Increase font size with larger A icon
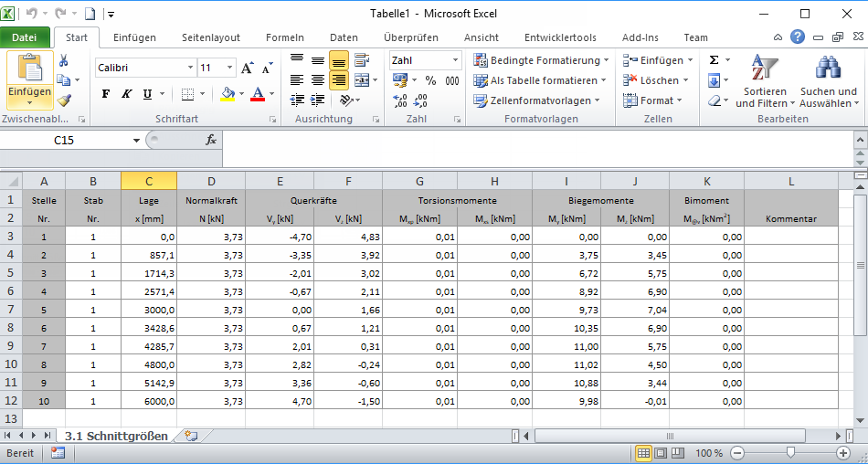 click(x=248, y=69)
